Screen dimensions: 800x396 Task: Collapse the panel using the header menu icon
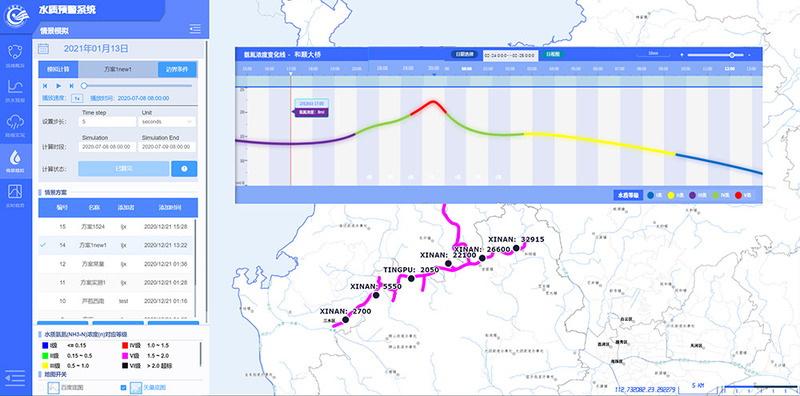tap(194, 29)
